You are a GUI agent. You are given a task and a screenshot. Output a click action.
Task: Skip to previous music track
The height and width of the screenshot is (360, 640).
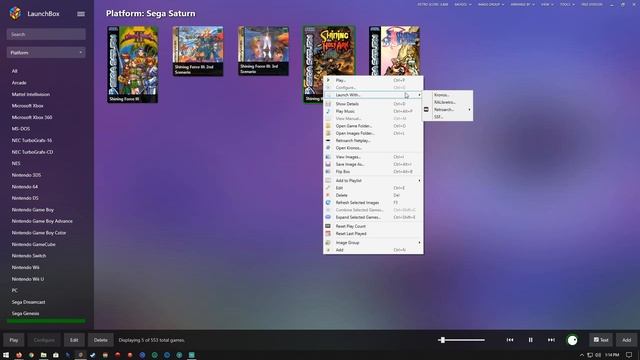click(510, 340)
